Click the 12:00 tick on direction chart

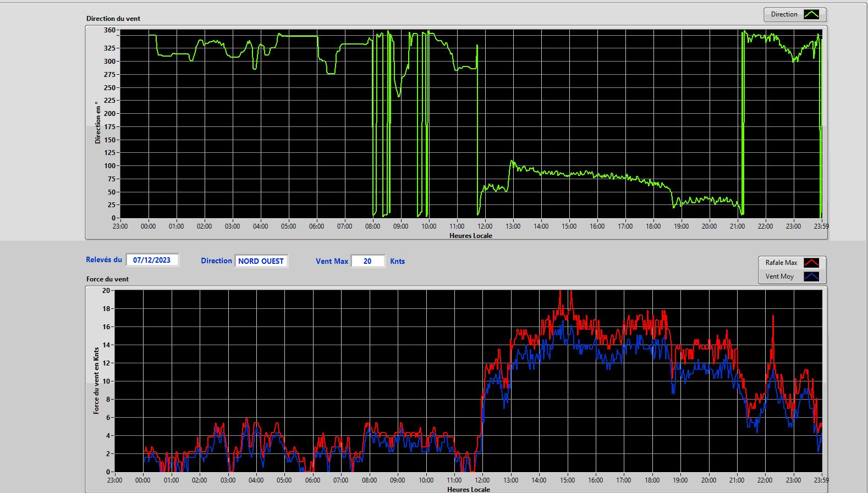point(485,226)
